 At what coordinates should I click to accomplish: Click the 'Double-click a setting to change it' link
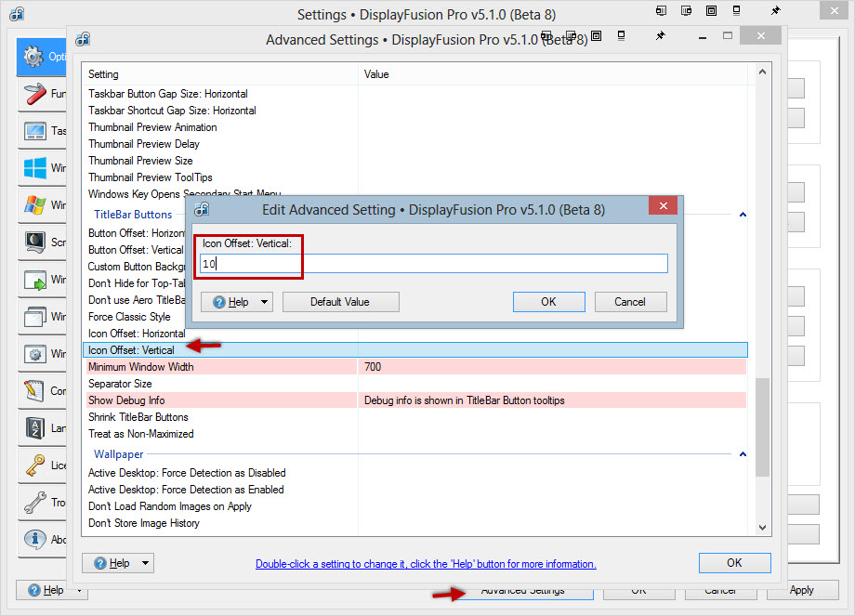pyautogui.click(x=426, y=564)
